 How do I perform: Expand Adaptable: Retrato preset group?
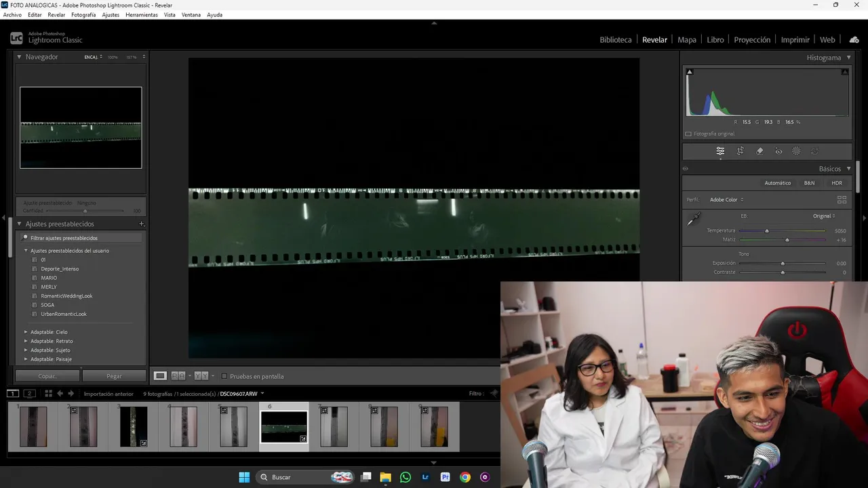[26, 341]
